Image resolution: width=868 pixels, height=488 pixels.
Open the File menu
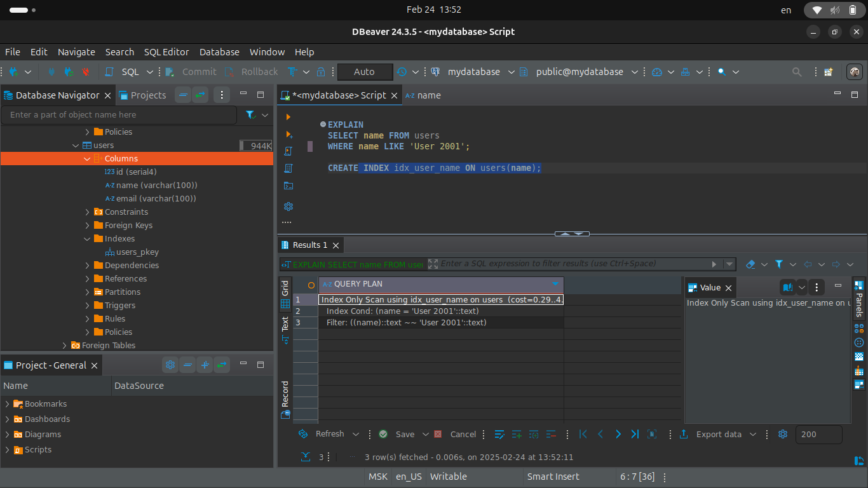pos(13,52)
